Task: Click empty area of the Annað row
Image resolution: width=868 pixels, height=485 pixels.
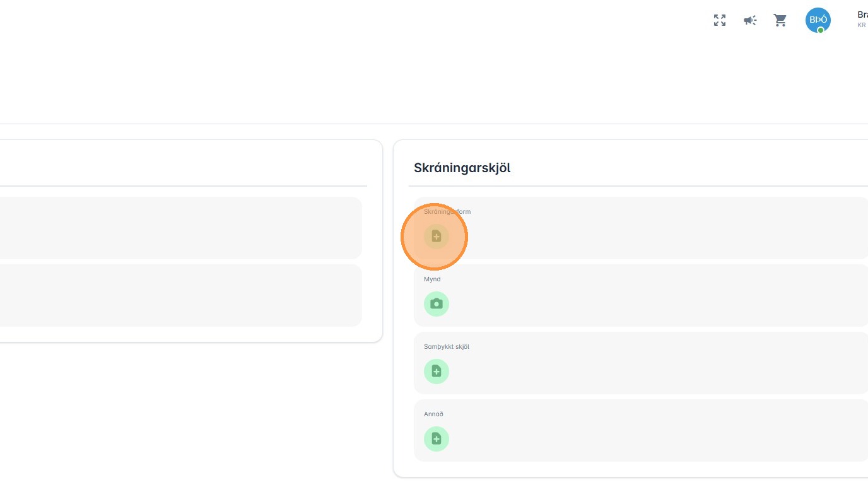Action: 631,435
